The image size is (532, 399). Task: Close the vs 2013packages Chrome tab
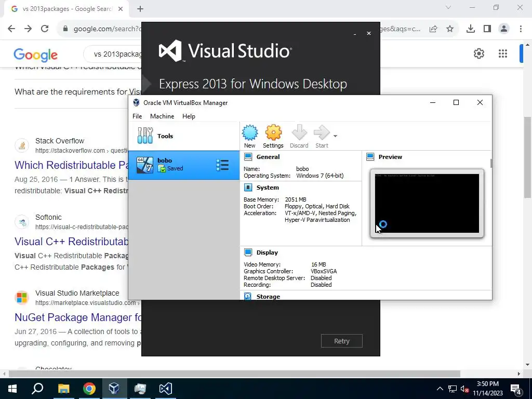pyautogui.click(x=121, y=9)
